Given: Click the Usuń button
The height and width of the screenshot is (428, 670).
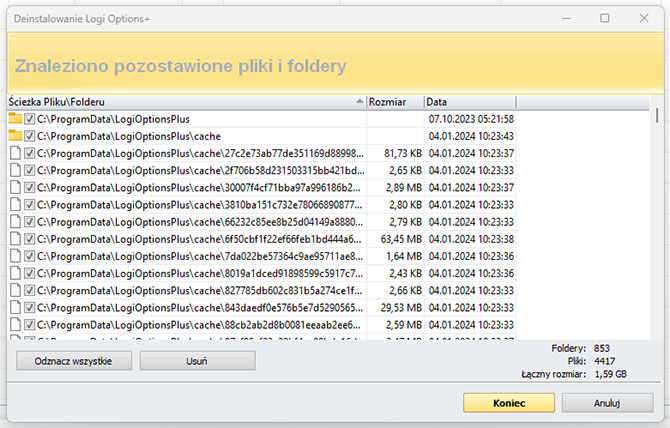Looking at the screenshot, I should [x=197, y=361].
